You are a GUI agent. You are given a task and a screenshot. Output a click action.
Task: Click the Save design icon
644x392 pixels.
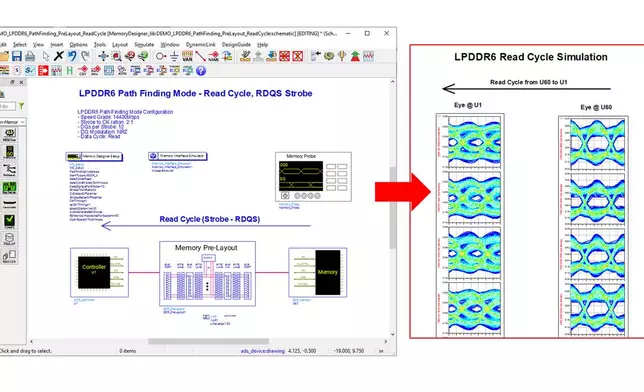(17, 56)
